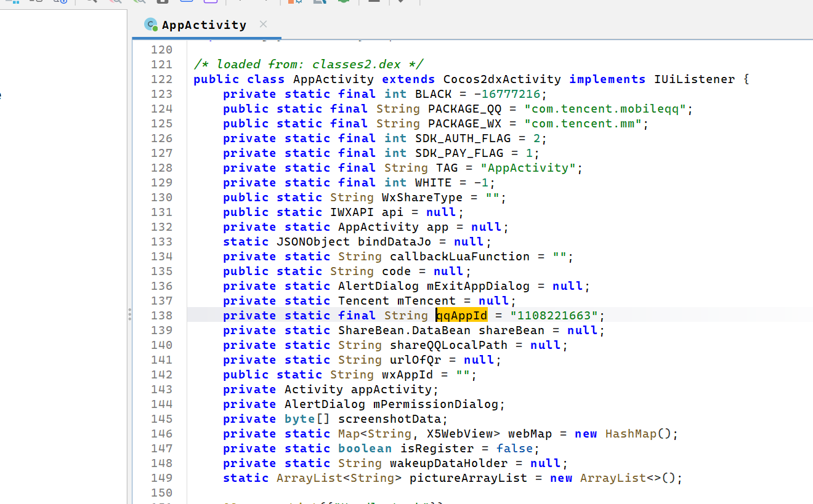813x504 pixels.
Task: Click the boolean keyword on line 147
Action: pyautogui.click(x=365, y=449)
